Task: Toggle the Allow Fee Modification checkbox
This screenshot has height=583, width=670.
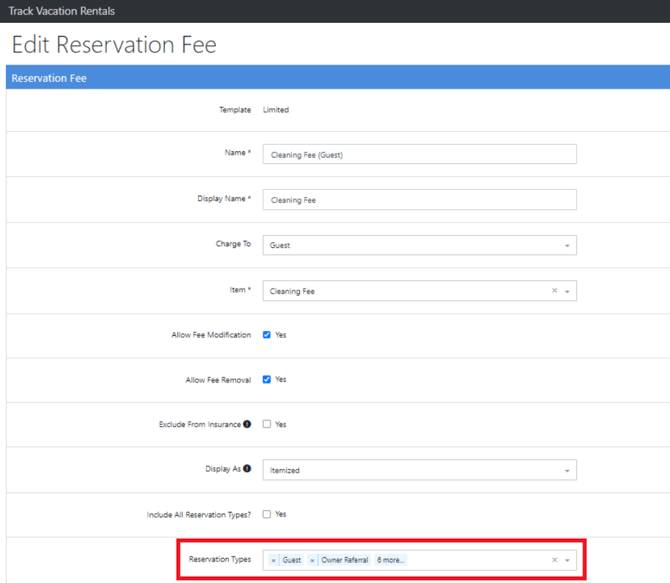Action: click(x=267, y=335)
